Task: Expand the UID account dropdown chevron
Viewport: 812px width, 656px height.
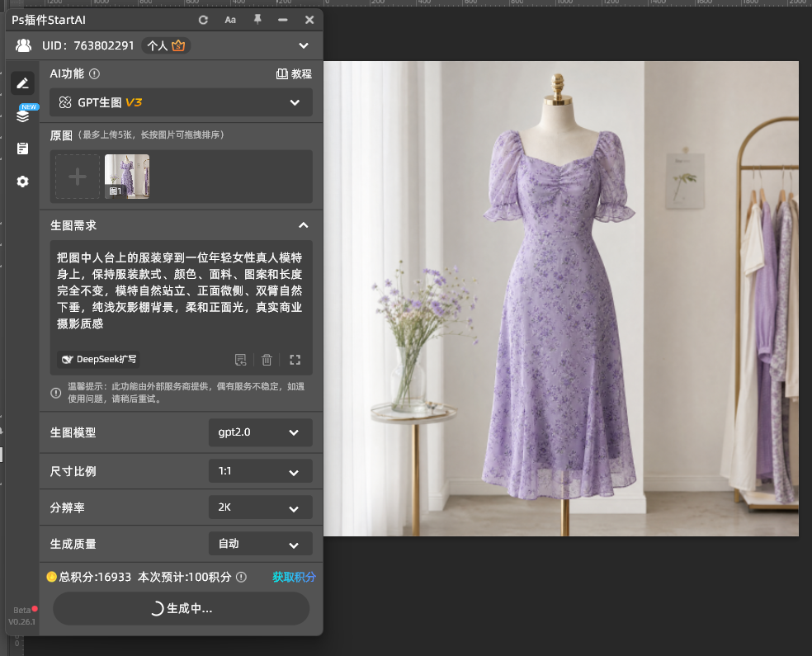Action: [304, 45]
